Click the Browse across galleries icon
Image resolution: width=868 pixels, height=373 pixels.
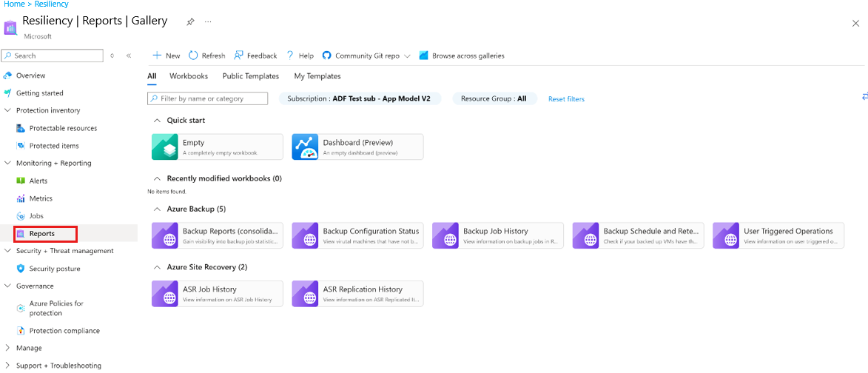click(x=424, y=56)
